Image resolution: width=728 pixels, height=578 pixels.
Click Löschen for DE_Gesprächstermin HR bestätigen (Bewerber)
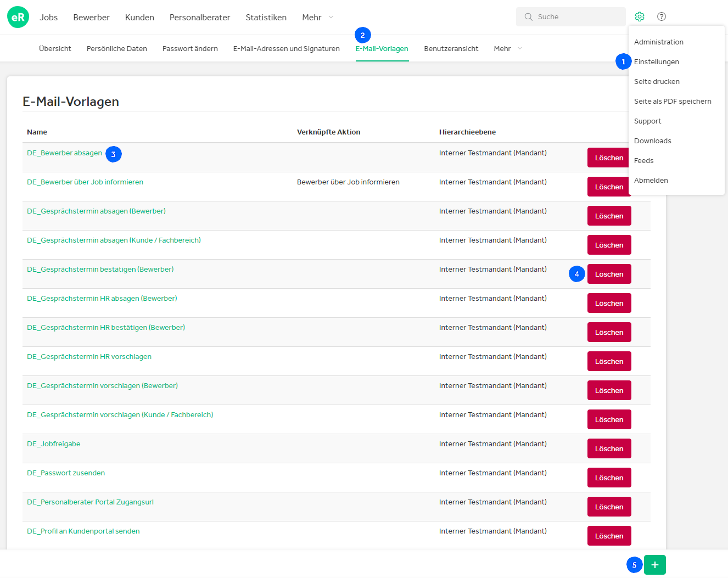(609, 332)
